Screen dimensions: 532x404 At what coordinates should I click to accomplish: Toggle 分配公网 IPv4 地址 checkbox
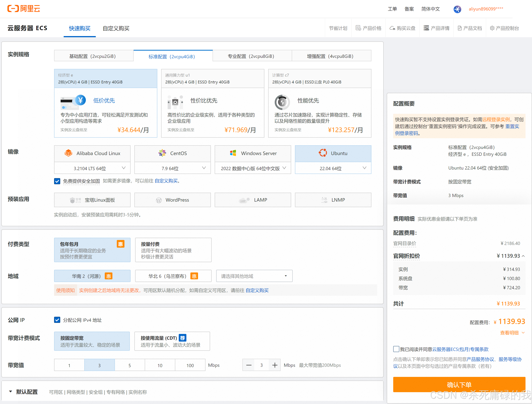(x=57, y=320)
